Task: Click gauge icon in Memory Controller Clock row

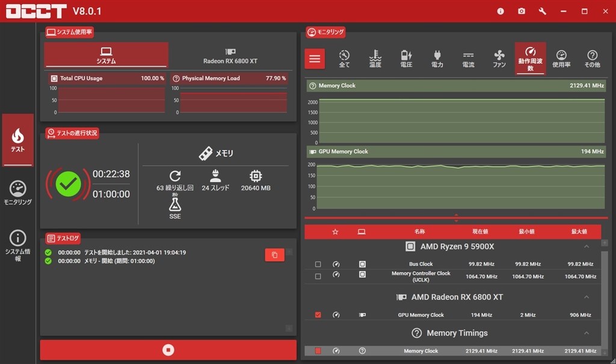Action: [x=336, y=274]
